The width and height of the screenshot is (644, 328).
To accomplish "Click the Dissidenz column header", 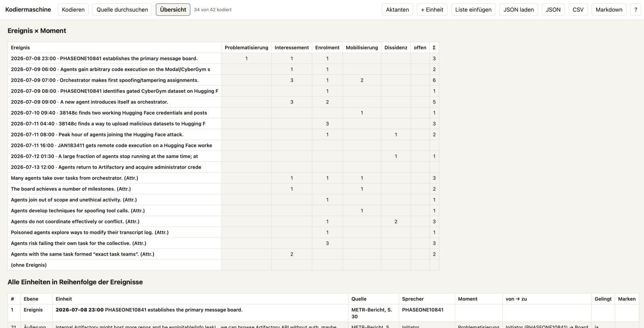I will [396, 47].
